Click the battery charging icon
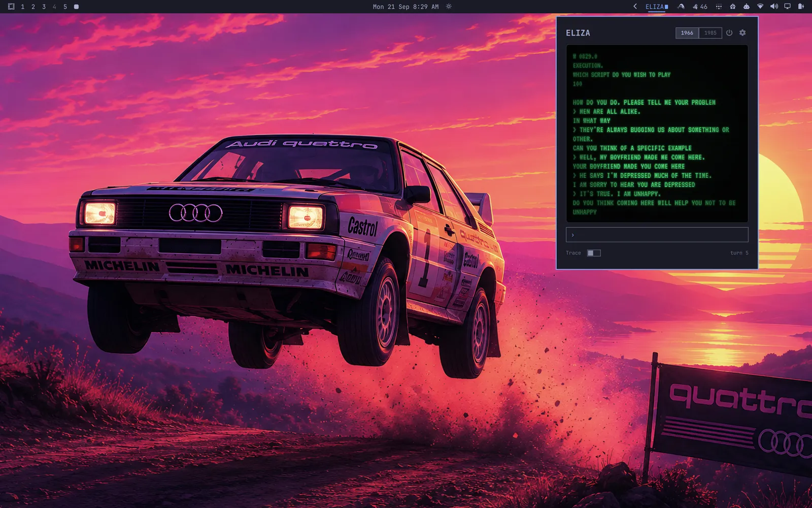The width and height of the screenshot is (812, 508). coord(801,7)
